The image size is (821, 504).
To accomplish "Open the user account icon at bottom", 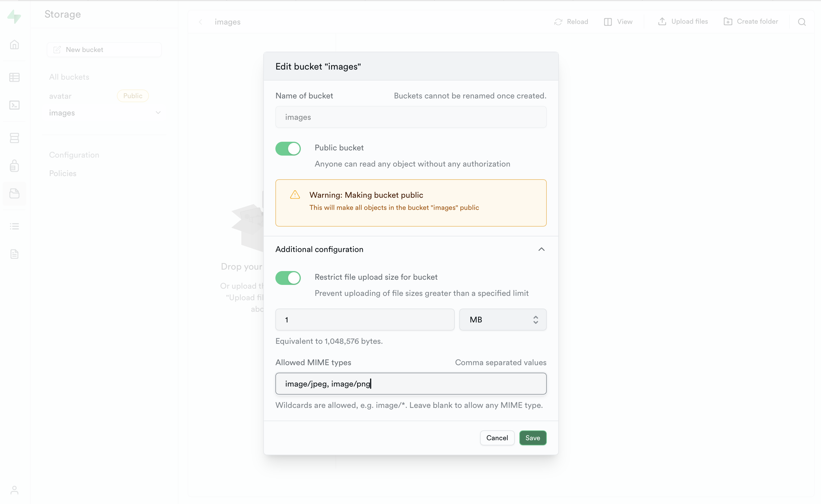I will point(14,490).
